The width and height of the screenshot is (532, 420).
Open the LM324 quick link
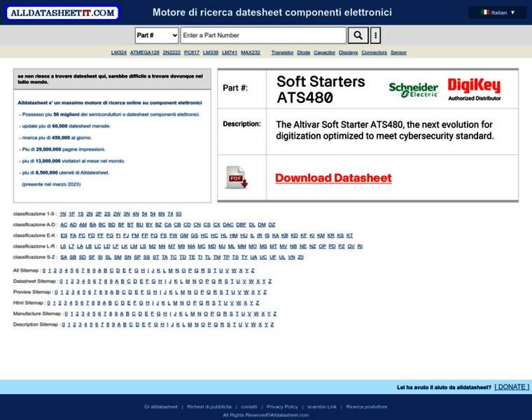point(119,52)
